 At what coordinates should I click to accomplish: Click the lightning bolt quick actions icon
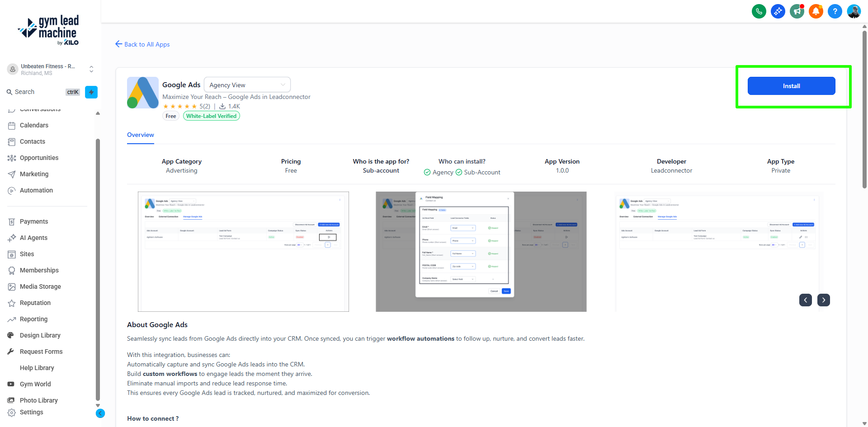91,92
